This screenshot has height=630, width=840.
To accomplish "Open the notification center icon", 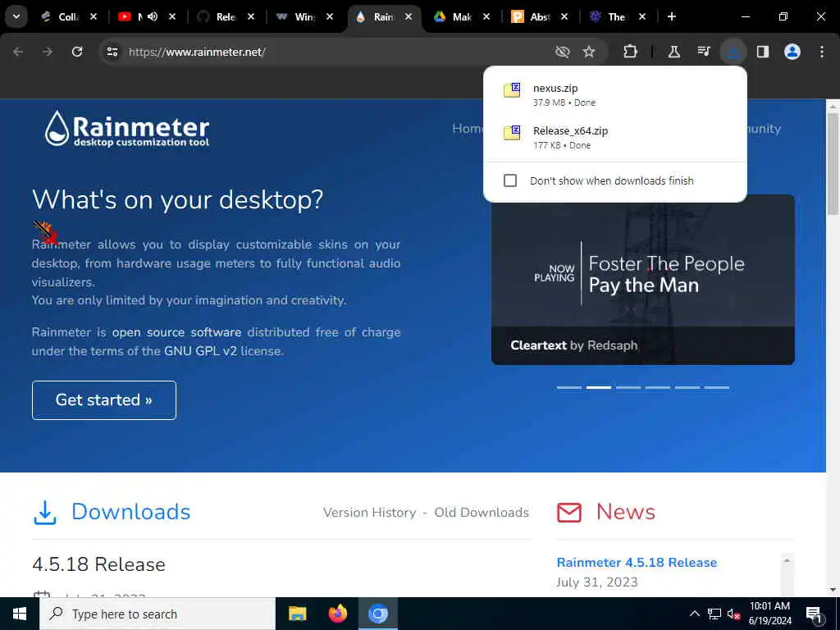I will [x=815, y=614].
